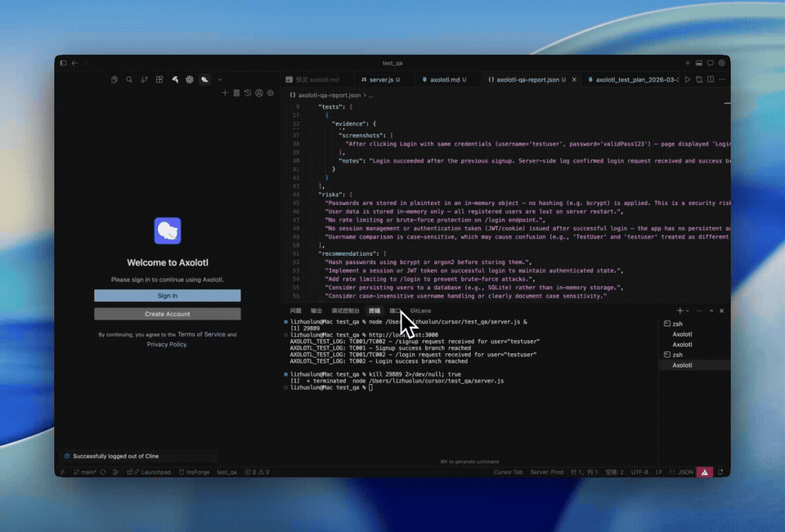Click the Create Account button
Screen dimensions: 785x532
pos(167,314)
